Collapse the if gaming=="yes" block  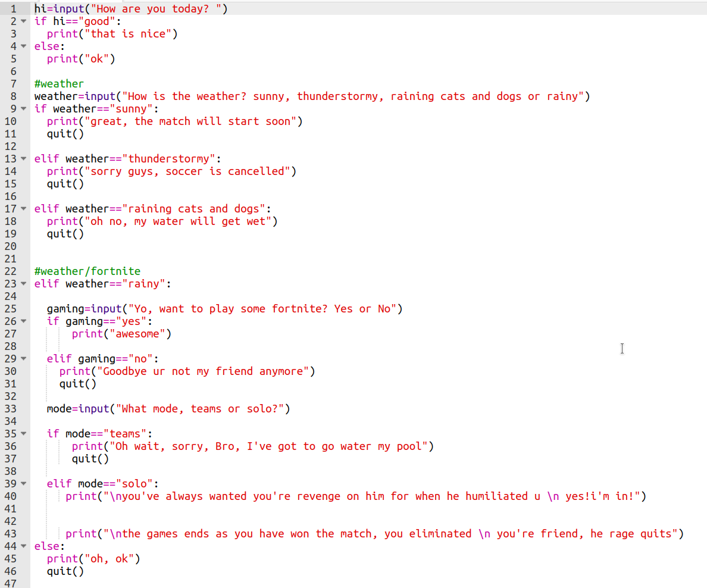tap(23, 321)
